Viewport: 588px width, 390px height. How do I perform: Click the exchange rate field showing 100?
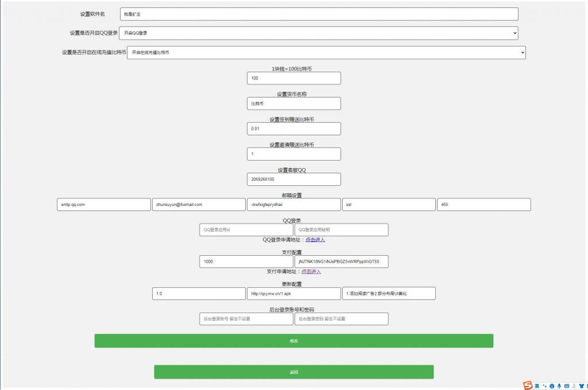tap(294, 78)
